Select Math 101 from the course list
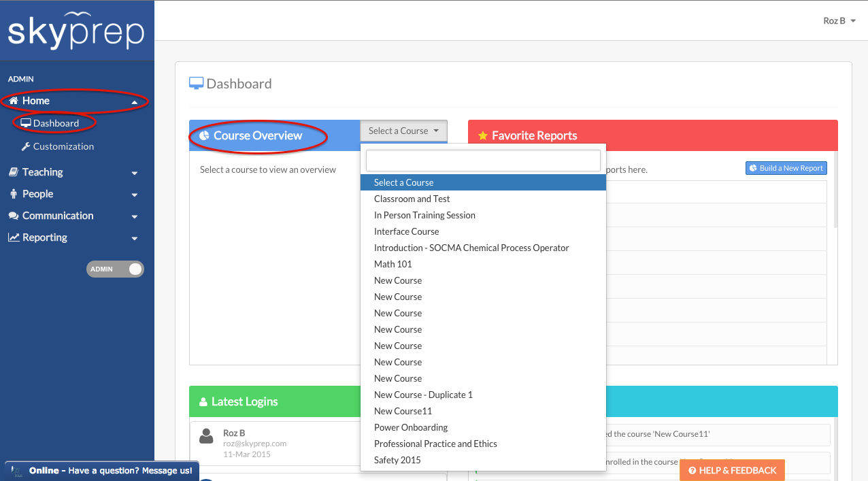Image resolution: width=868 pixels, height=481 pixels. [x=393, y=264]
